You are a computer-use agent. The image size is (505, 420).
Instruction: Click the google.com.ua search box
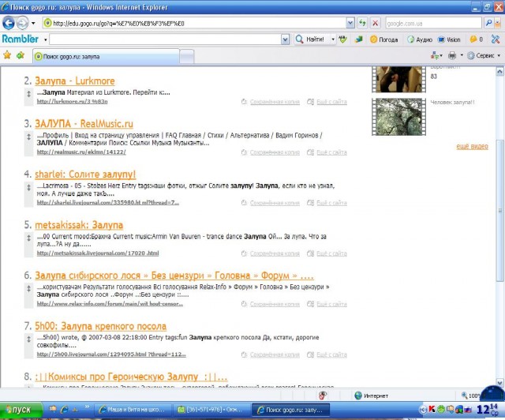click(x=433, y=23)
